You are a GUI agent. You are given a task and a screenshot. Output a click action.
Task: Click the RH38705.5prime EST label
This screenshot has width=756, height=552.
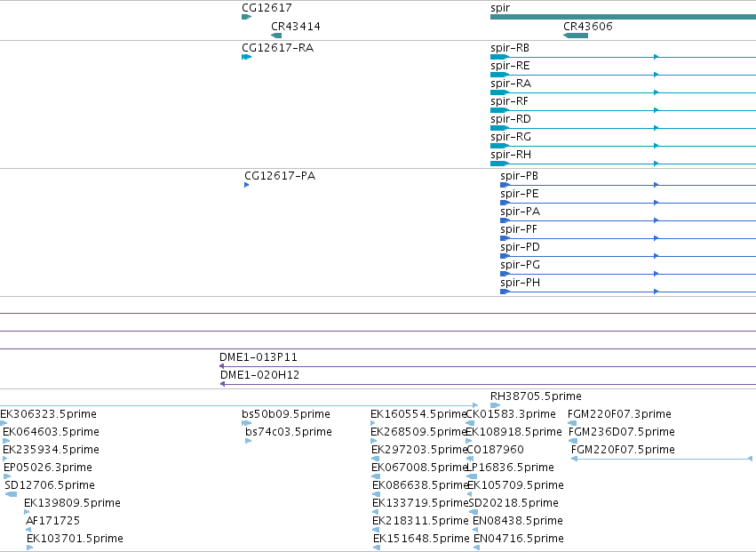coord(536,396)
